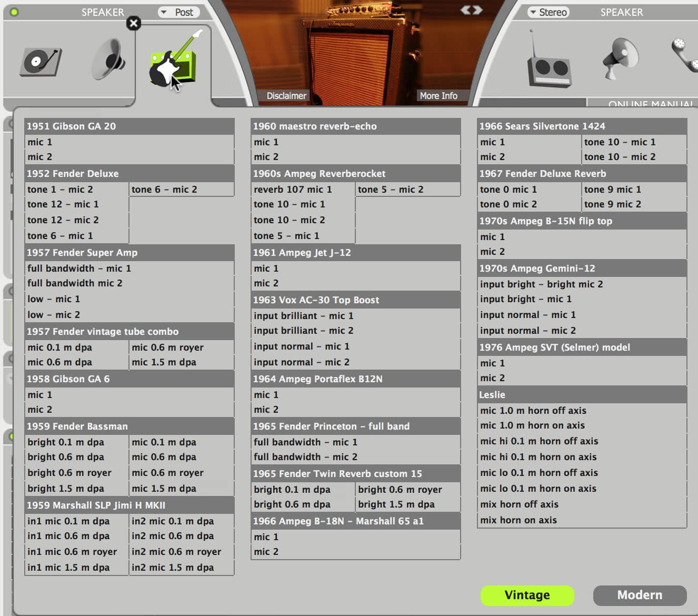Choose tone 12 - mic 1 preset
698x616 pixels.
(x=77, y=204)
